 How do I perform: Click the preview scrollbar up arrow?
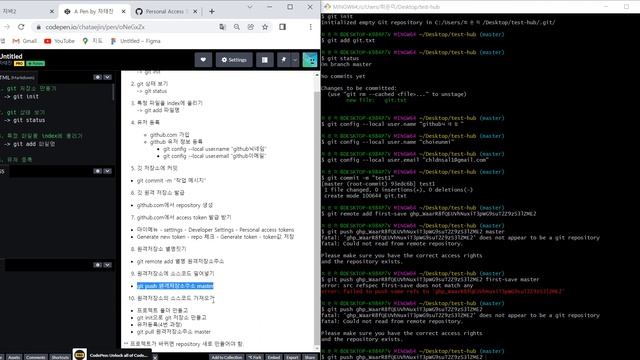(317, 75)
